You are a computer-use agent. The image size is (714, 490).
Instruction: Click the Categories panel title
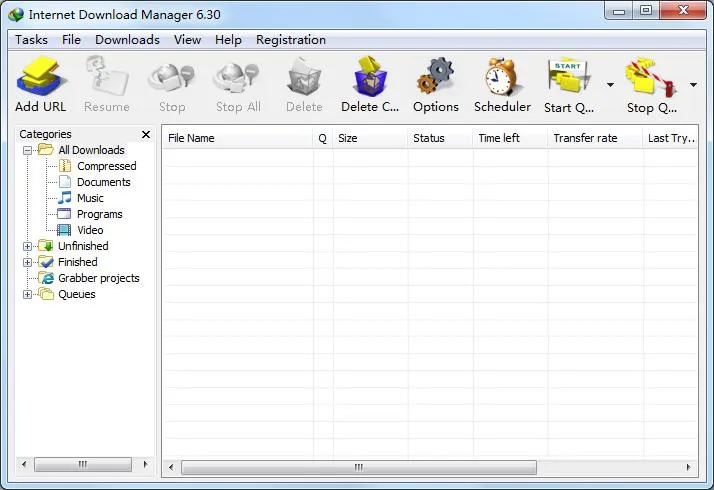click(x=45, y=134)
